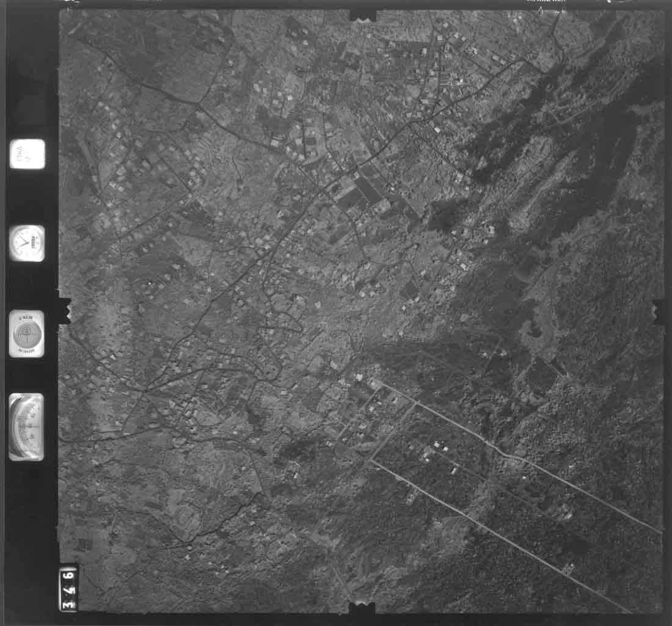
Task: Select the analog clock dial instrument
Action: tap(27, 243)
